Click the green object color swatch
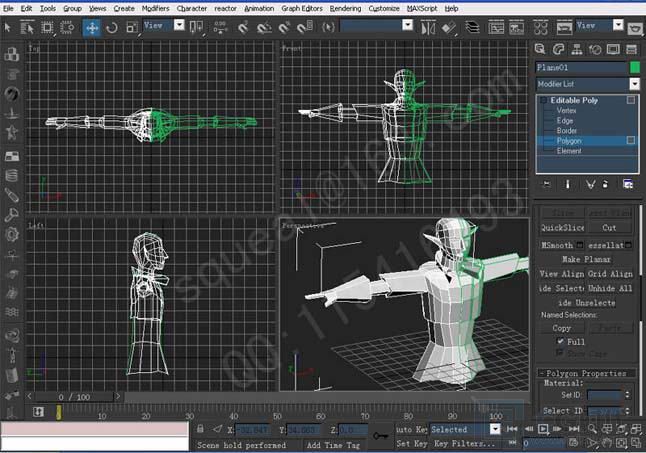This screenshot has width=646, height=453. 635,68
